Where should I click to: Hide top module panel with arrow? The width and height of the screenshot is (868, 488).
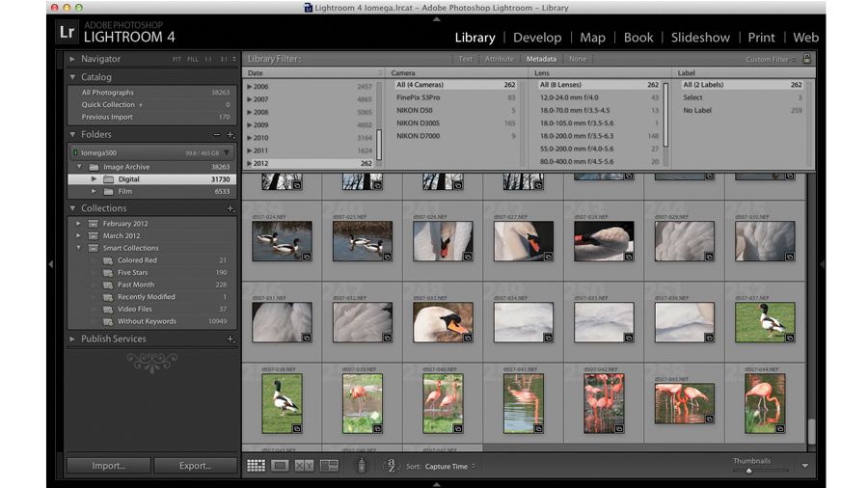pos(436,19)
